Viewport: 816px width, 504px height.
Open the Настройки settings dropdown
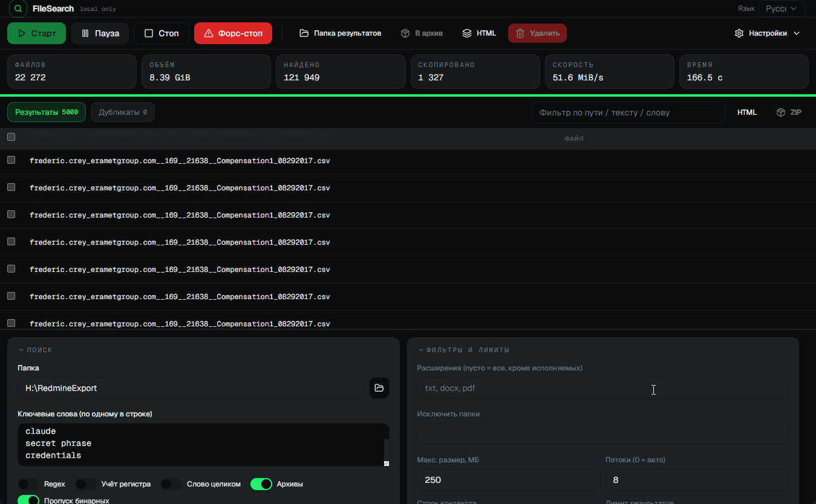click(x=767, y=33)
